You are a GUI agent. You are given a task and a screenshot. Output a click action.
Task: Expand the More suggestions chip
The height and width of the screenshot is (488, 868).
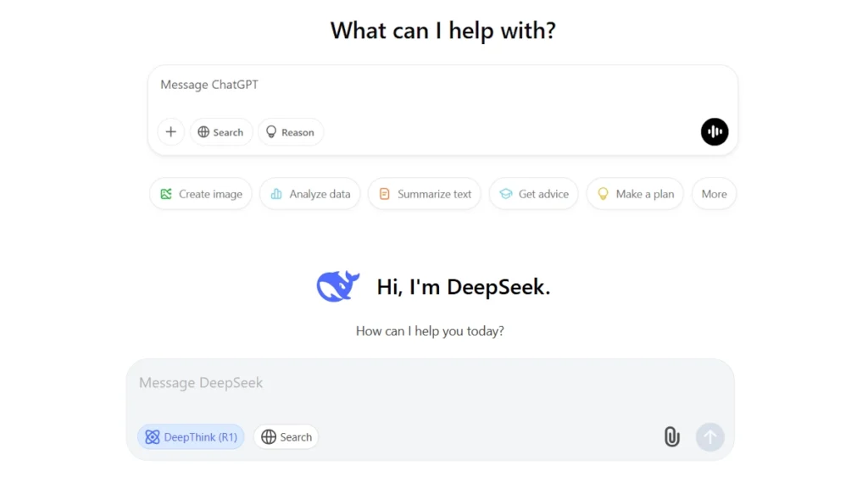pos(714,194)
